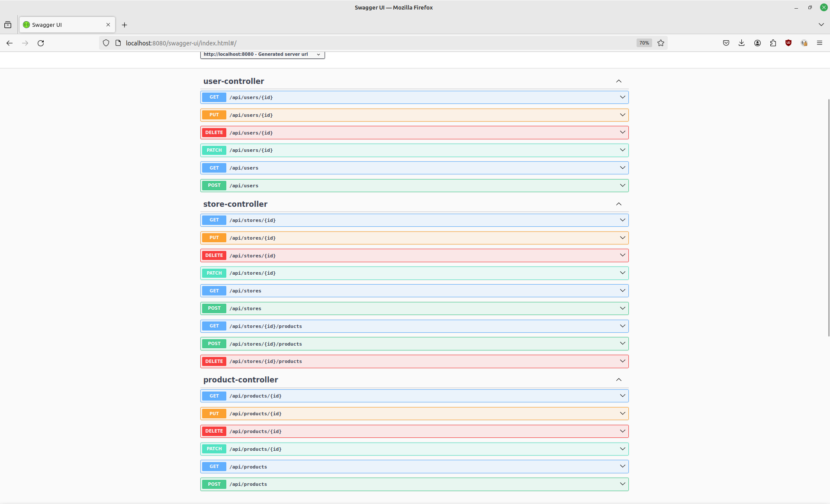The height and width of the screenshot is (504, 830).
Task: Open the list all tabs dropdown
Action: pyautogui.click(x=821, y=25)
